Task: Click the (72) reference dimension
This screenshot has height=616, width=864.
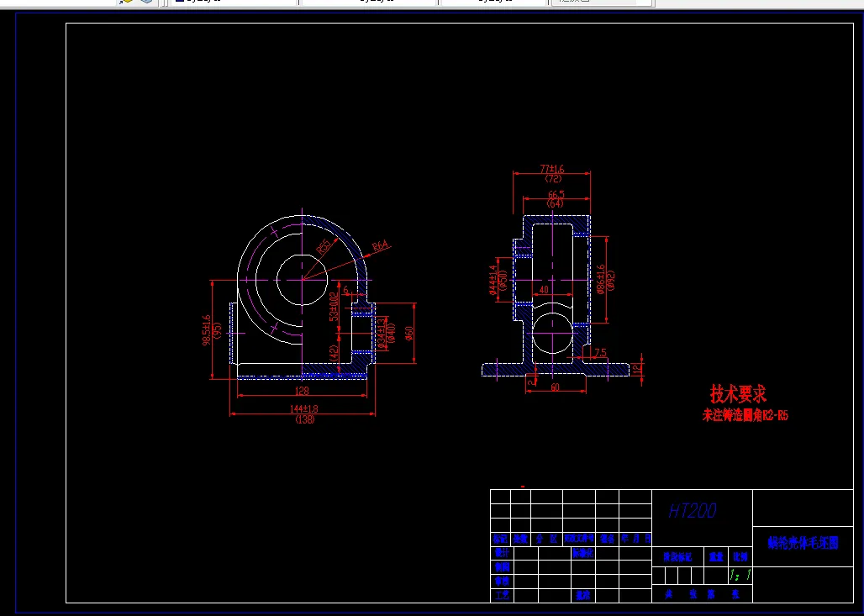Action: [x=553, y=178]
